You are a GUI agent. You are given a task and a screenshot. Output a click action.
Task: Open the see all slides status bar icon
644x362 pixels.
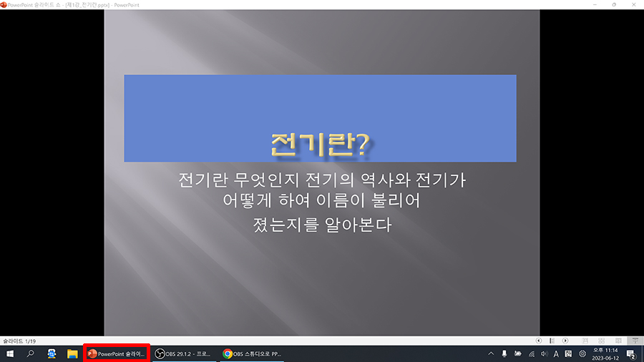point(552,341)
